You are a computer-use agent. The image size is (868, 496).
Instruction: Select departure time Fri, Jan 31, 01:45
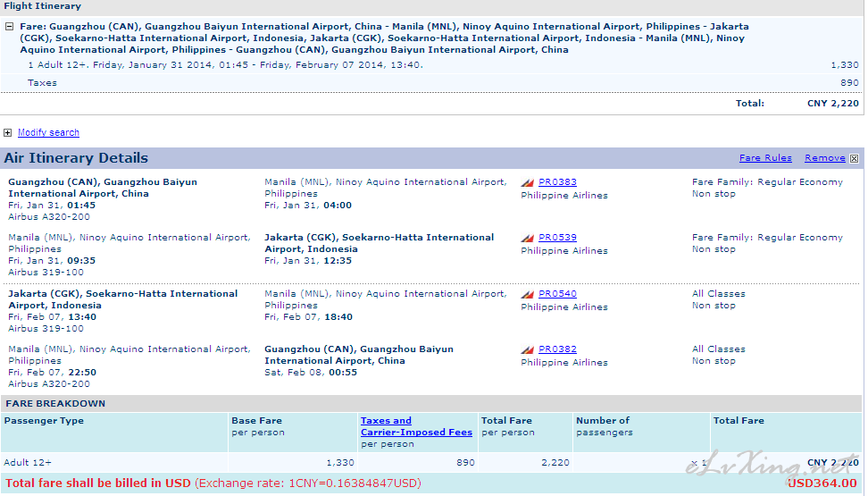52,205
